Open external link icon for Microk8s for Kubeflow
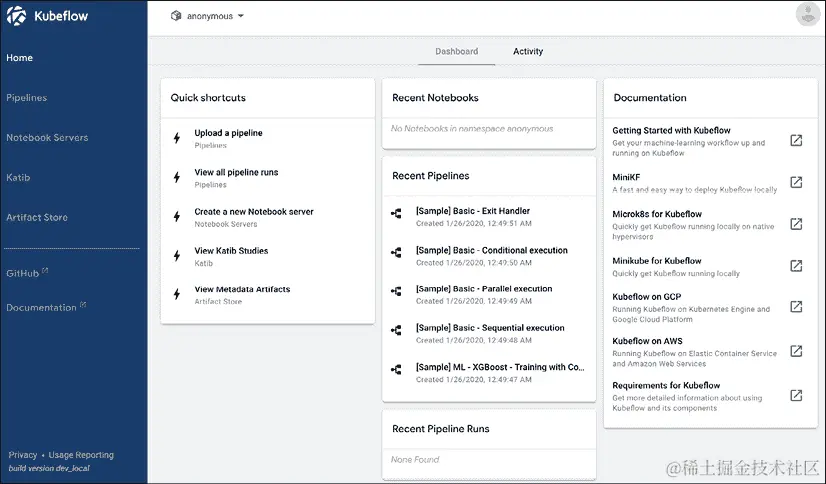826x484 pixels. [x=796, y=224]
